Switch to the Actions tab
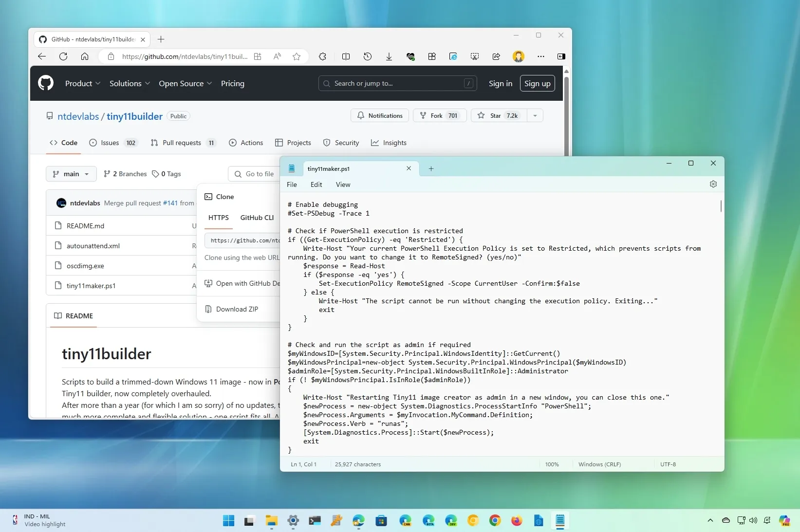Image resolution: width=800 pixels, height=532 pixels. click(x=246, y=143)
